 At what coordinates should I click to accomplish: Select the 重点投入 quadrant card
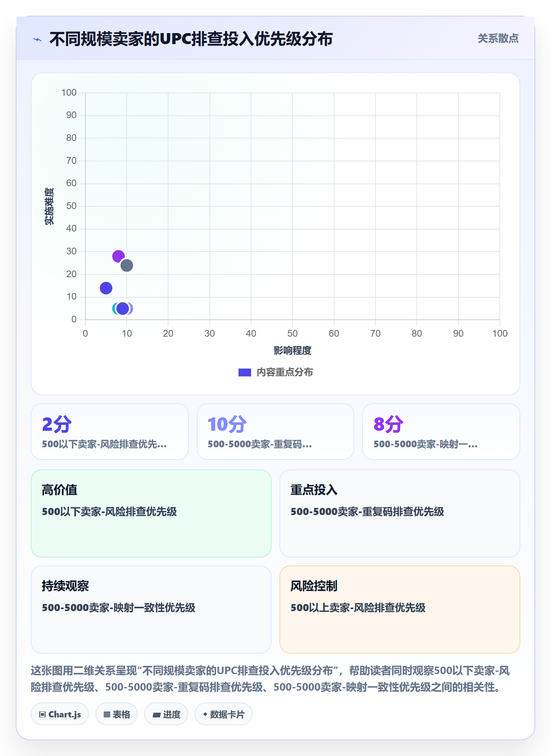pos(400,513)
